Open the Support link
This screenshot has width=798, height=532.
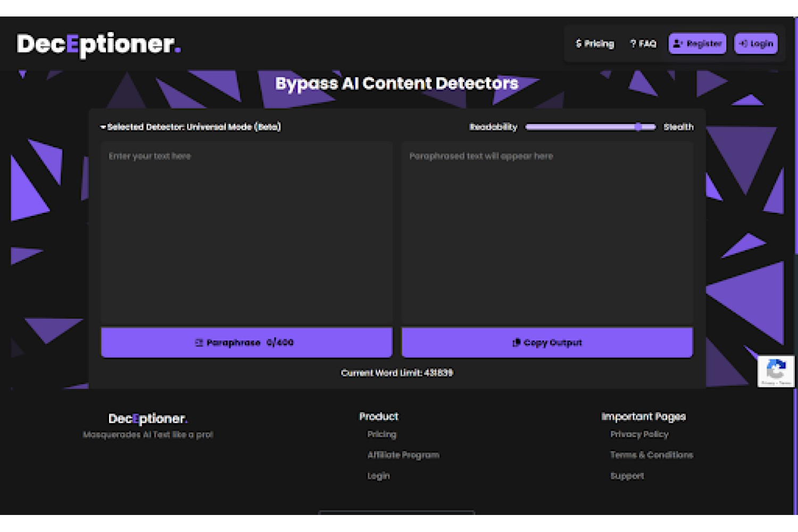627,476
